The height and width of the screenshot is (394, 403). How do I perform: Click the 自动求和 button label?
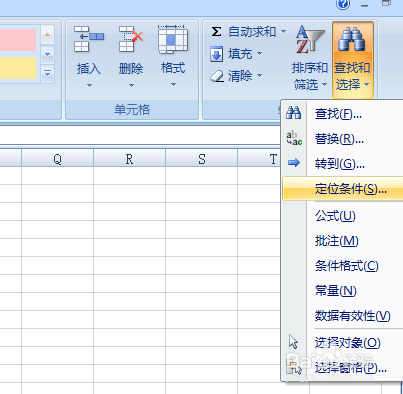click(252, 32)
